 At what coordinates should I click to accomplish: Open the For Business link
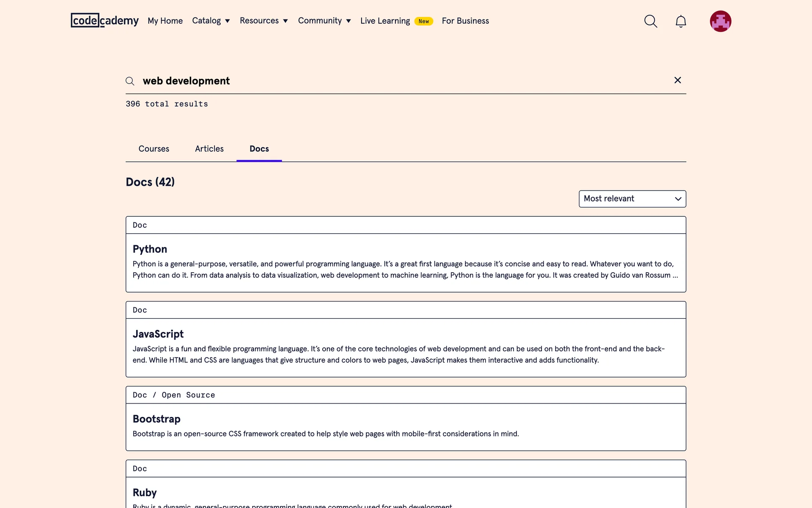tap(465, 21)
